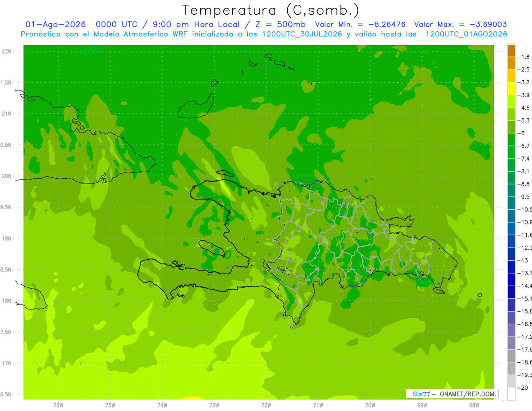Select the purple swatch between -17.2 and -17.9

pyautogui.click(x=511, y=343)
